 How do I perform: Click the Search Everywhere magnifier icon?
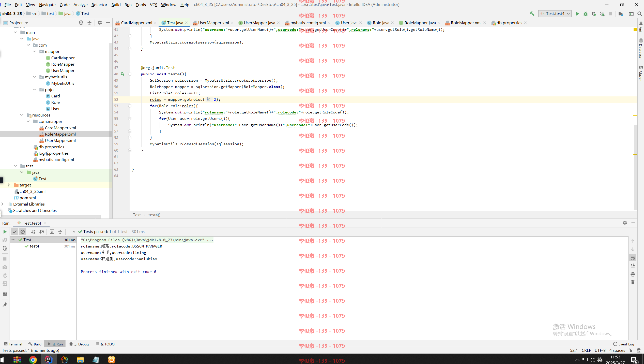(x=640, y=14)
